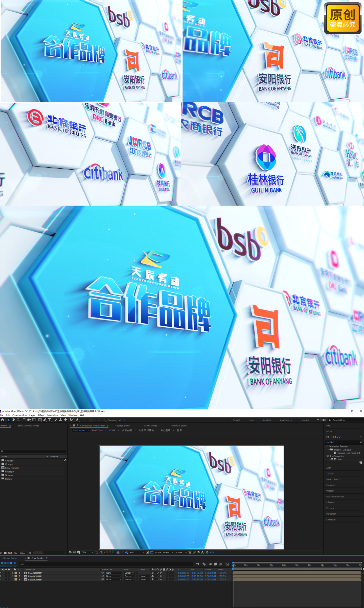The image size is (364, 608).
Task: Click FinalCOMP in the composition breadcrumb
Action: [x=97, y=430]
